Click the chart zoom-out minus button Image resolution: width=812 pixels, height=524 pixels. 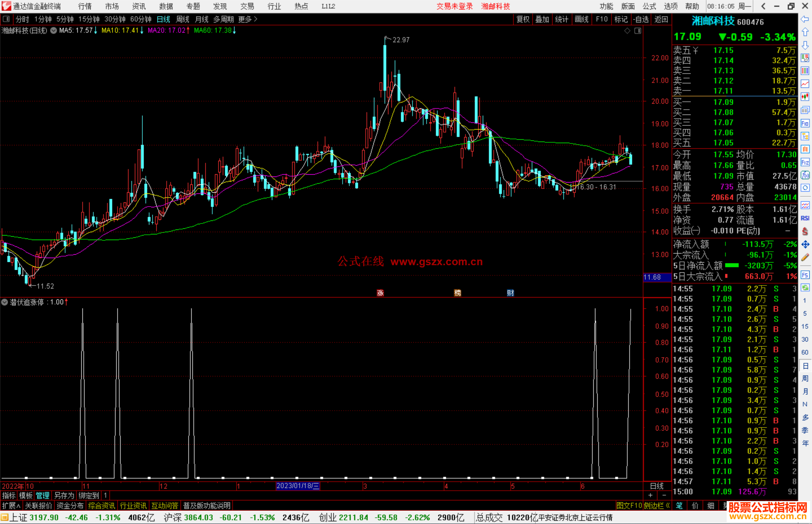pyautogui.click(x=664, y=495)
